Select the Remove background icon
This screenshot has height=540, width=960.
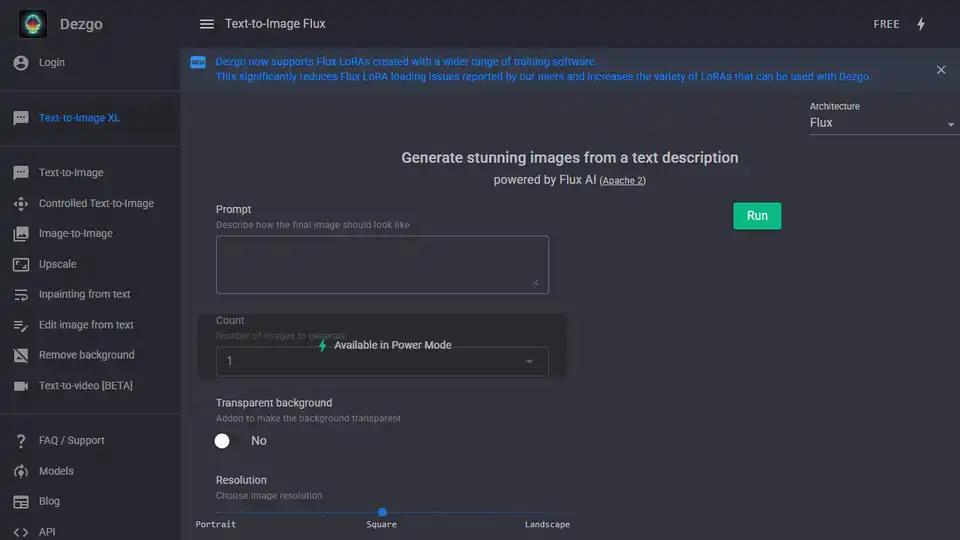(x=21, y=355)
